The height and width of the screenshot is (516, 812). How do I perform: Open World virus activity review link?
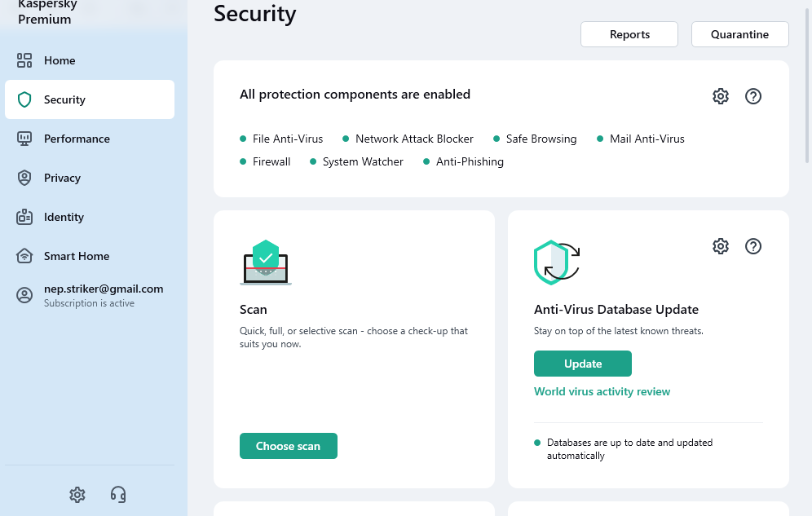pyautogui.click(x=602, y=391)
